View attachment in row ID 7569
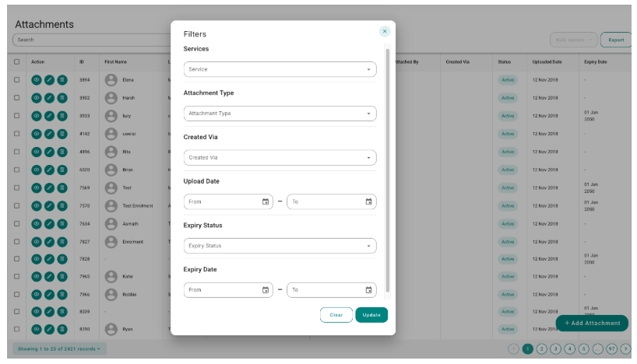Screen dimensions: 637x364 [37, 188]
